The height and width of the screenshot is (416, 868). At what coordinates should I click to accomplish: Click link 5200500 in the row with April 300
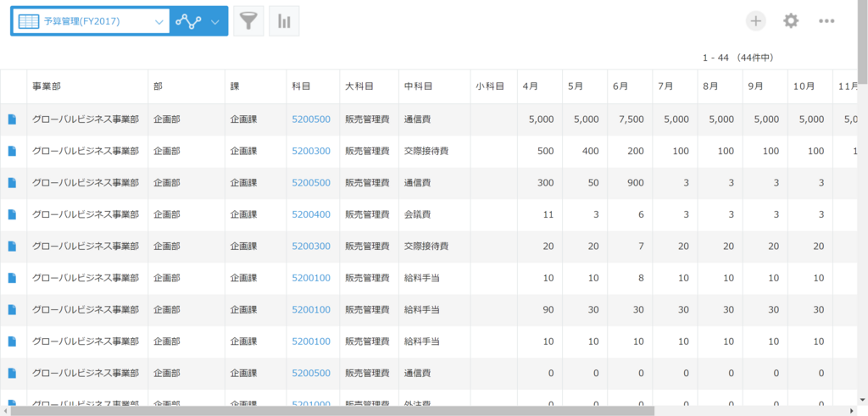(x=311, y=182)
